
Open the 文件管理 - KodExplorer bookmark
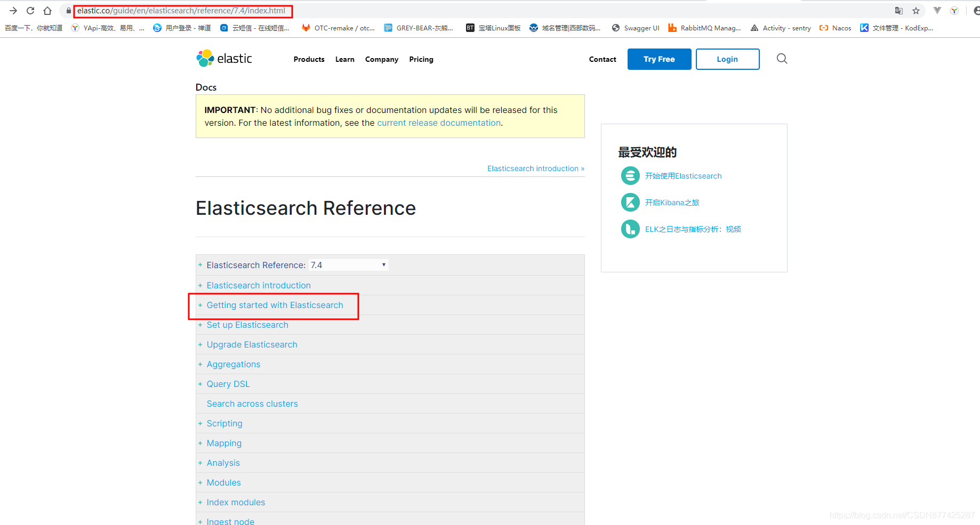[x=897, y=28]
